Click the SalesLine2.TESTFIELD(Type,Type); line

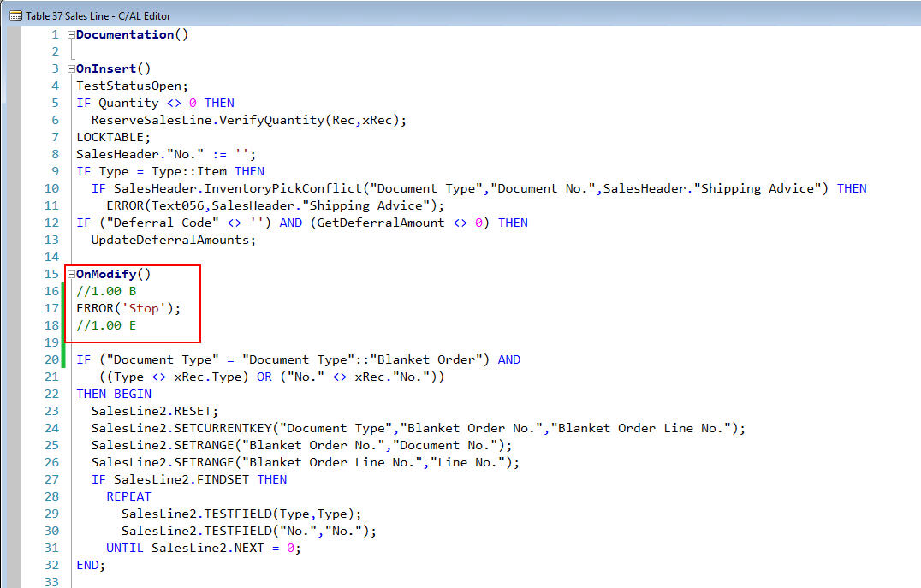(x=241, y=514)
